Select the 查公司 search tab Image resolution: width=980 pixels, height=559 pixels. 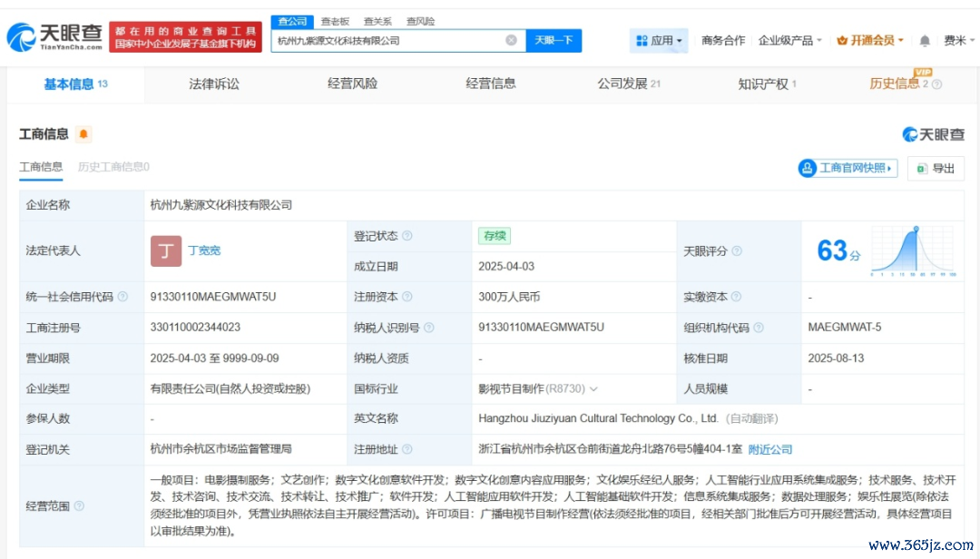pos(292,21)
